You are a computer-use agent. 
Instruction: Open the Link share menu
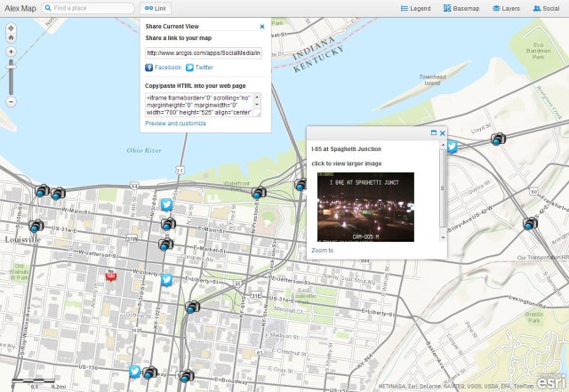pyautogui.click(x=156, y=8)
